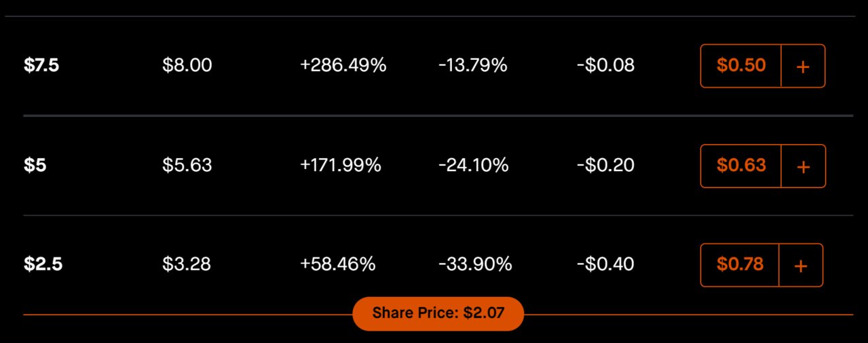This screenshot has height=343, width=868.
Task: Click the Share Price: $2.07 badge
Action: [x=438, y=314]
